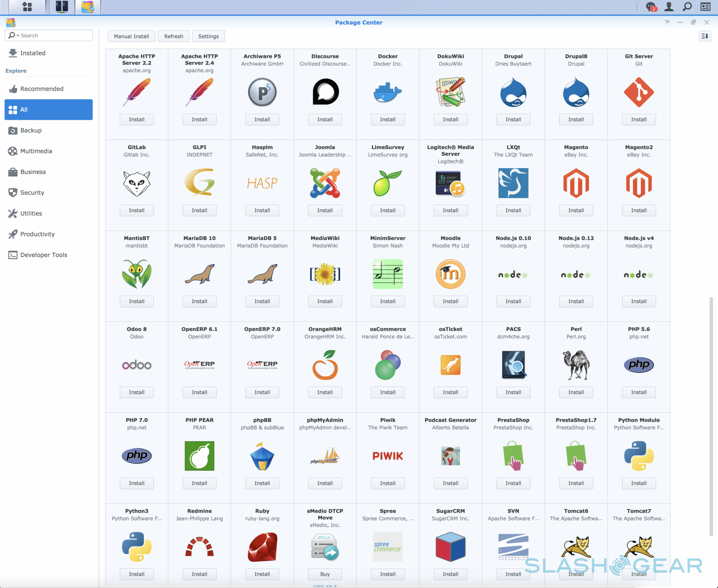
Task: Click the Drupal8 droplet icon
Action: pyautogui.click(x=576, y=92)
